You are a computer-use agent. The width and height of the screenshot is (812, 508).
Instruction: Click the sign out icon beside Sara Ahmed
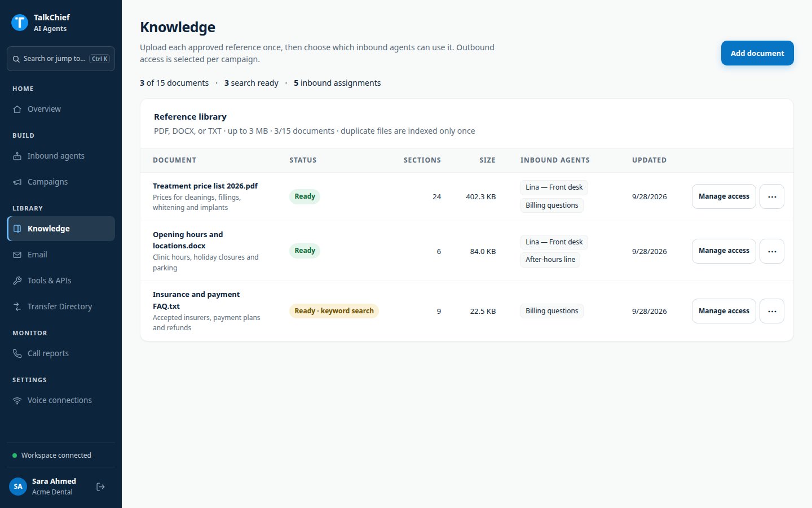[x=101, y=487]
